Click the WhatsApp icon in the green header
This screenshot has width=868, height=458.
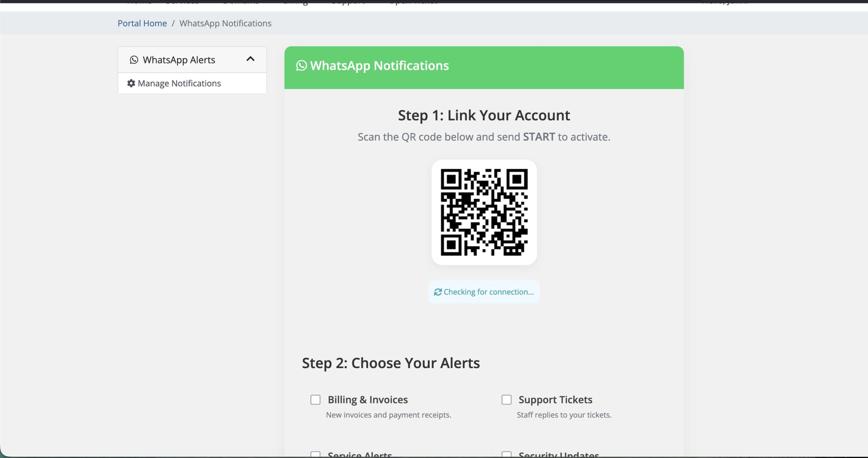pos(301,65)
